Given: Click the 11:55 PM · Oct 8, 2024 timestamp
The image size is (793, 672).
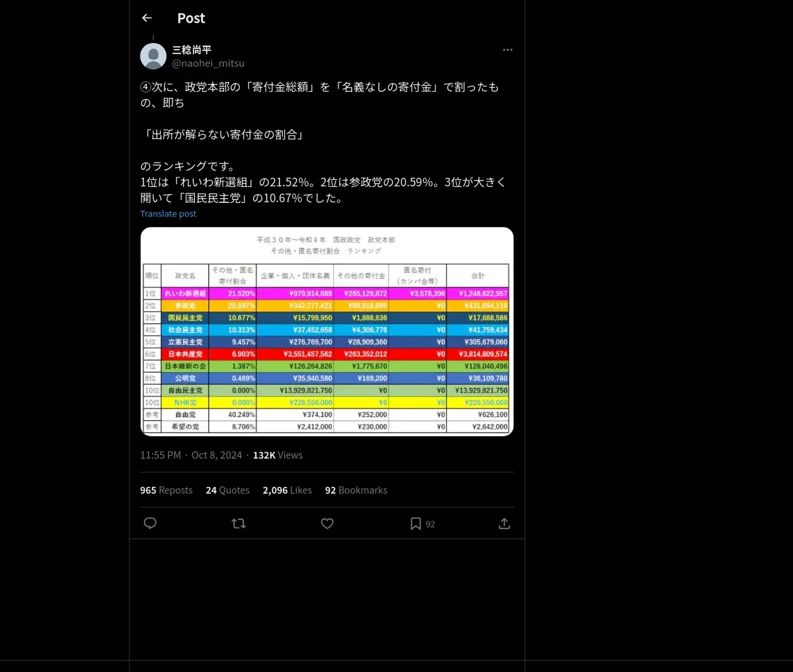Looking at the screenshot, I should coord(191,455).
